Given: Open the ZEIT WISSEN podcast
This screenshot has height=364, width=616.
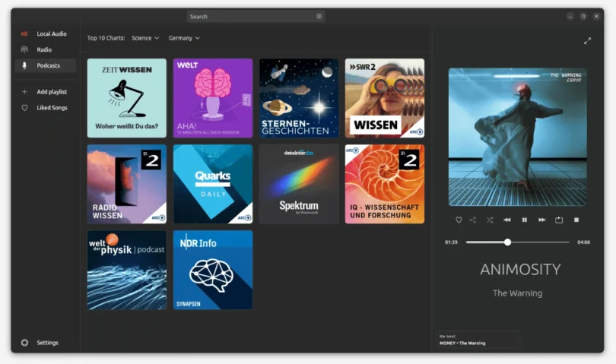Looking at the screenshot, I should pos(127,98).
